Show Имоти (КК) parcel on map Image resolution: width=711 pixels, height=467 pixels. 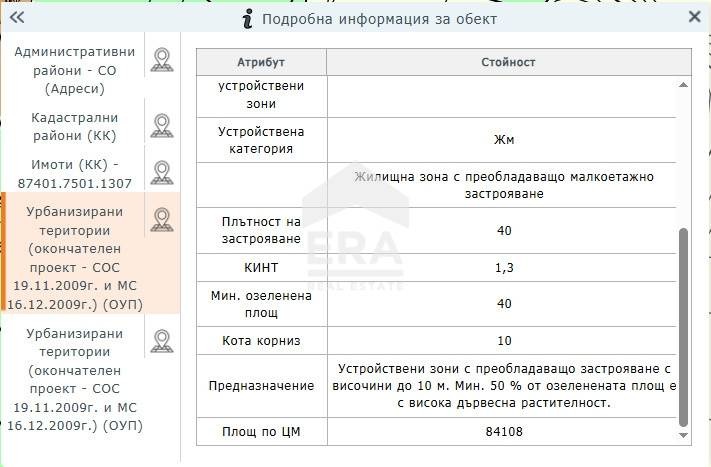(162, 172)
